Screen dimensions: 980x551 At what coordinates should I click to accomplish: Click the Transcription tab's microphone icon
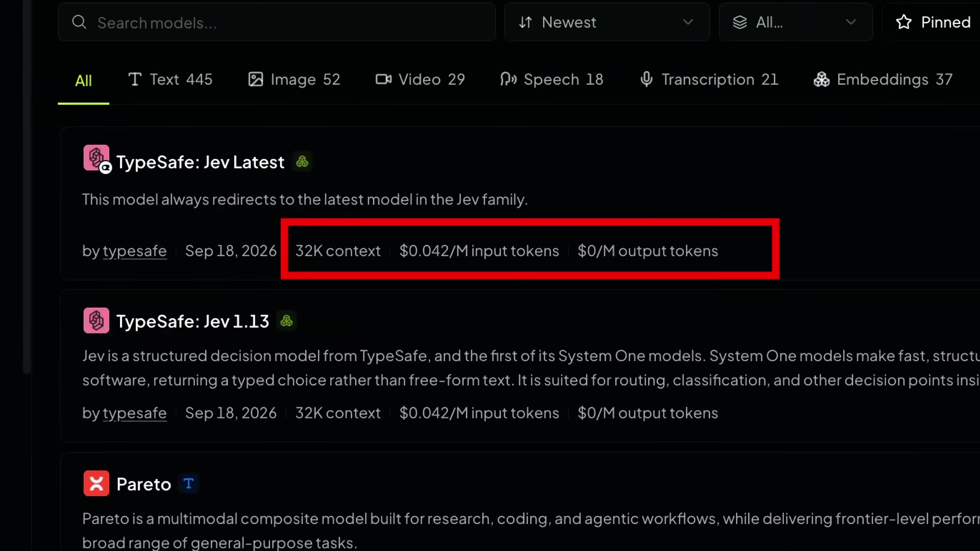[647, 79]
